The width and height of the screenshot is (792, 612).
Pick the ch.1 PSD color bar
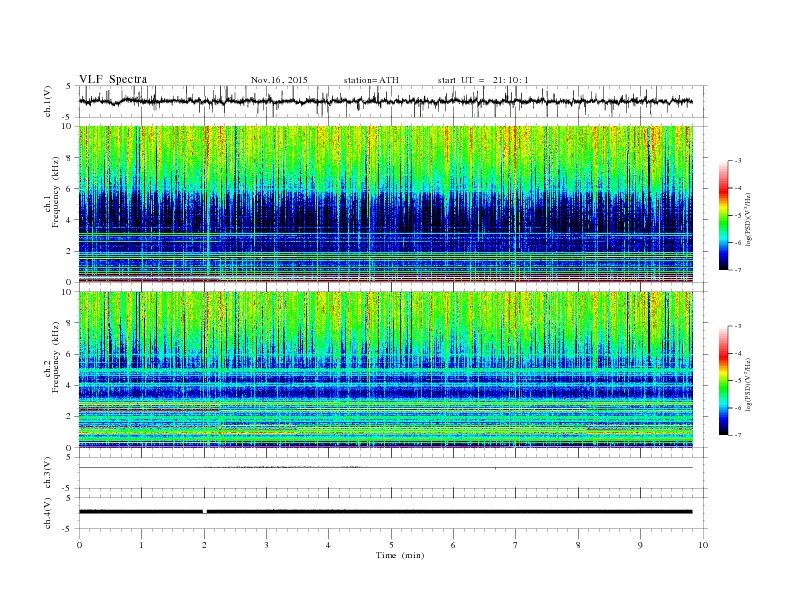tap(723, 215)
